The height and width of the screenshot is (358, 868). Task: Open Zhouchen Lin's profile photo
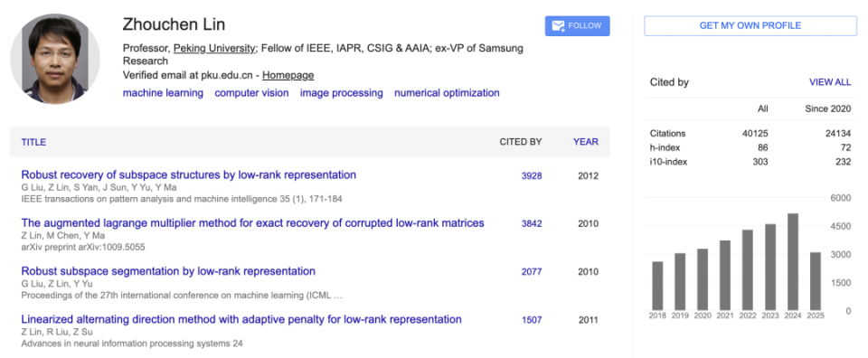tap(55, 59)
